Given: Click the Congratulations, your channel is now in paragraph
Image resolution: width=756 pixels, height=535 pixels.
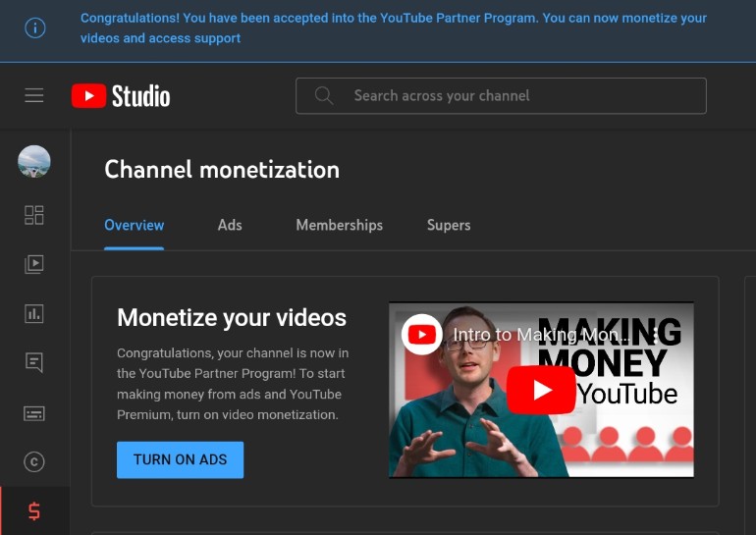Looking at the screenshot, I should 233,384.
